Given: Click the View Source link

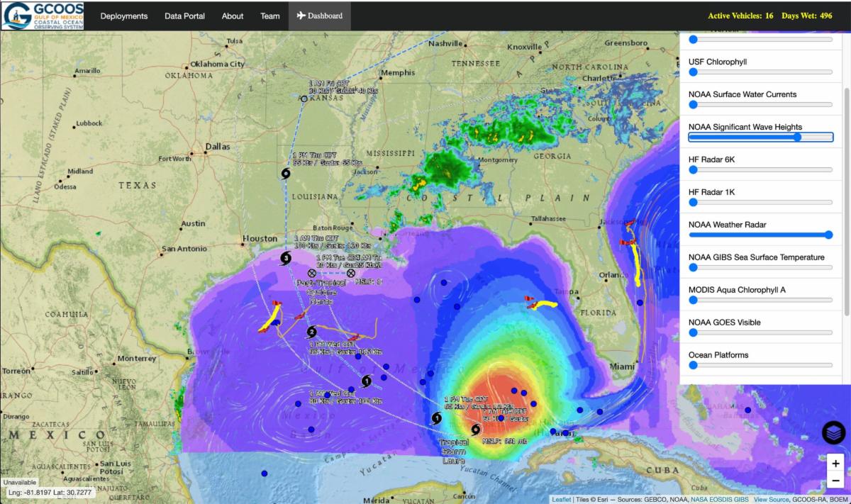Looking at the screenshot, I should point(771,499).
